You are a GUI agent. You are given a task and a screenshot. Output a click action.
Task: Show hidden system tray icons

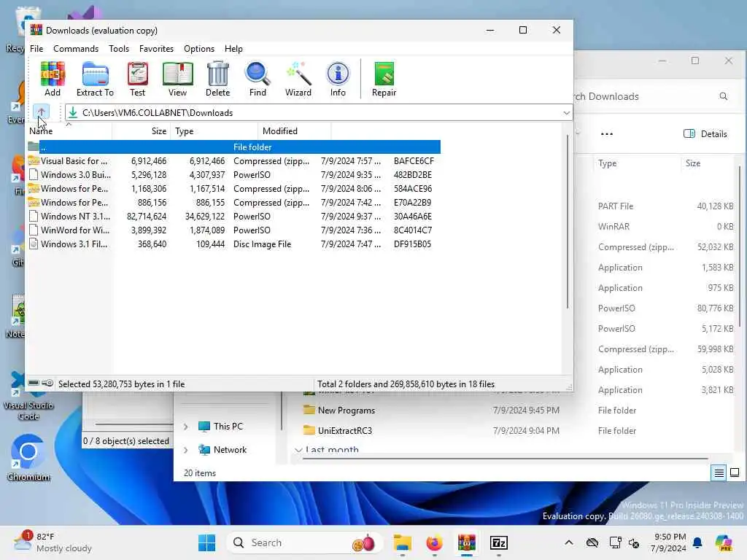pyautogui.click(x=569, y=542)
